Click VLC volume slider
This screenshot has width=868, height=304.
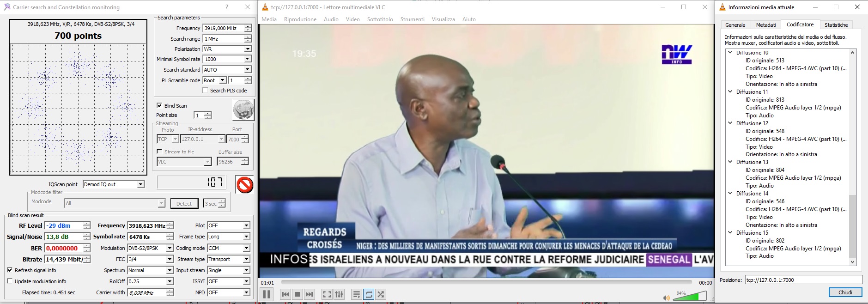coord(689,297)
